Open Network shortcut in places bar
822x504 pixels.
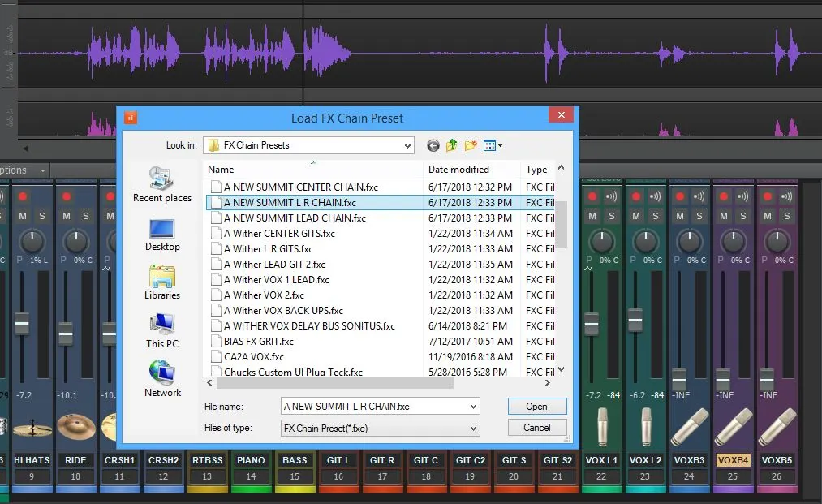pos(162,380)
